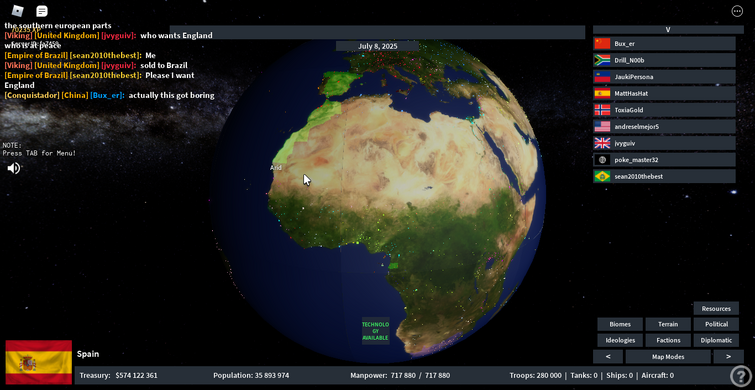Mute the game sound speaker icon

[13, 168]
